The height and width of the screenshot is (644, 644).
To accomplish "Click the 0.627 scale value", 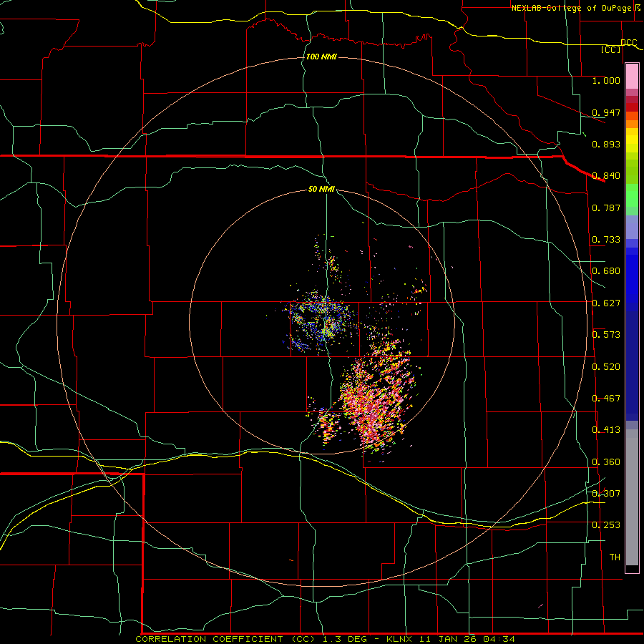I will [x=606, y=303].
